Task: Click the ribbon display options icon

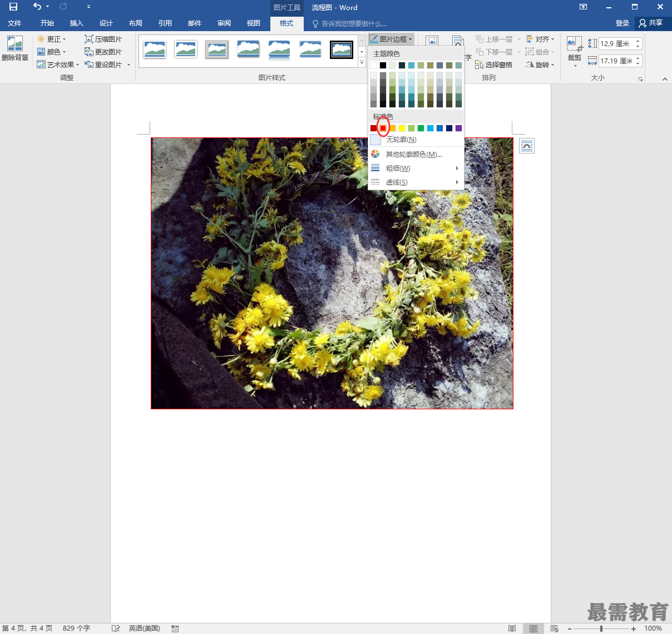Action: (583, 7)
